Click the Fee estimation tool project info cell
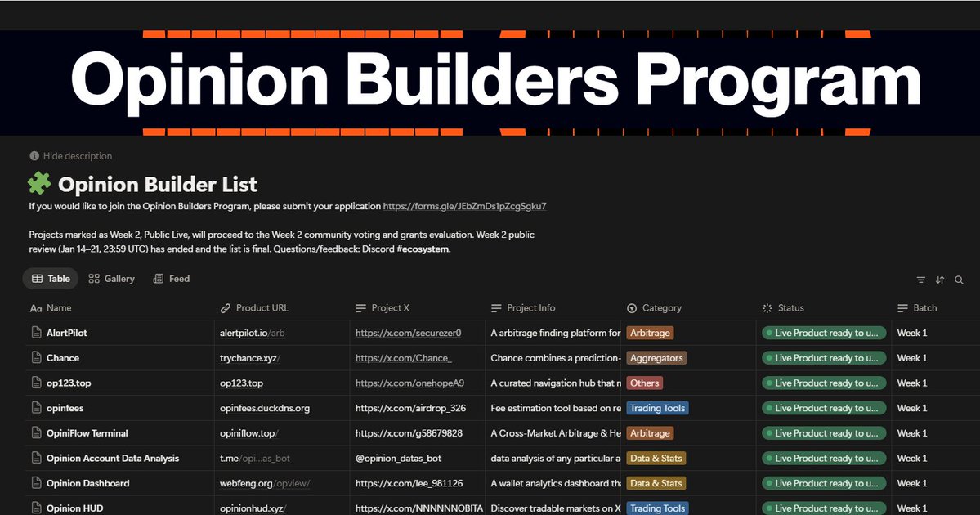This screenshot has height=515, width=980. pos(553,408)
